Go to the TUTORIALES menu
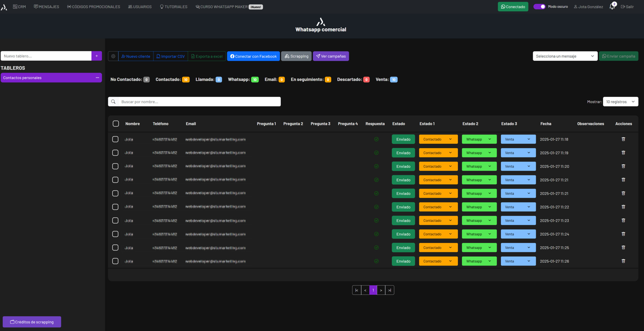This screenshot has width=644, height=331. pos(174,7)
